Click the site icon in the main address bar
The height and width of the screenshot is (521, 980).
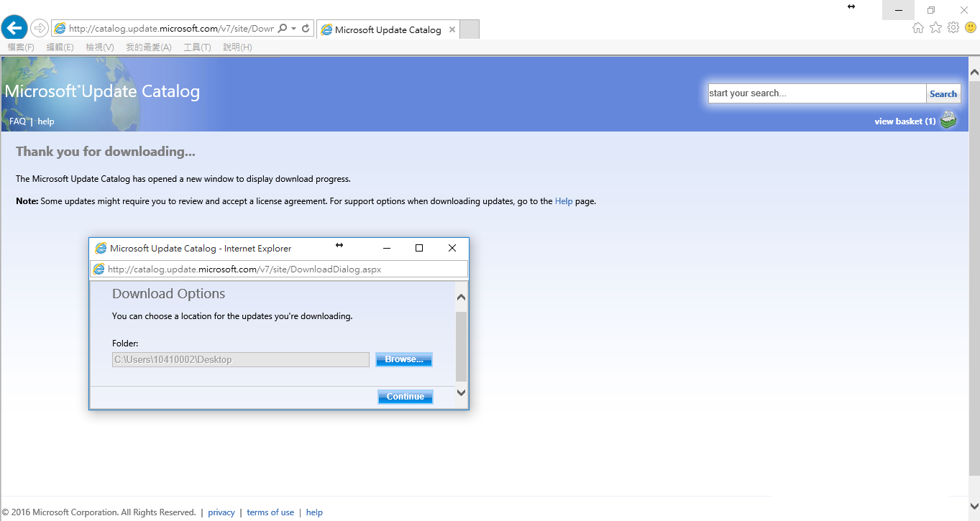tap(60, 29)
